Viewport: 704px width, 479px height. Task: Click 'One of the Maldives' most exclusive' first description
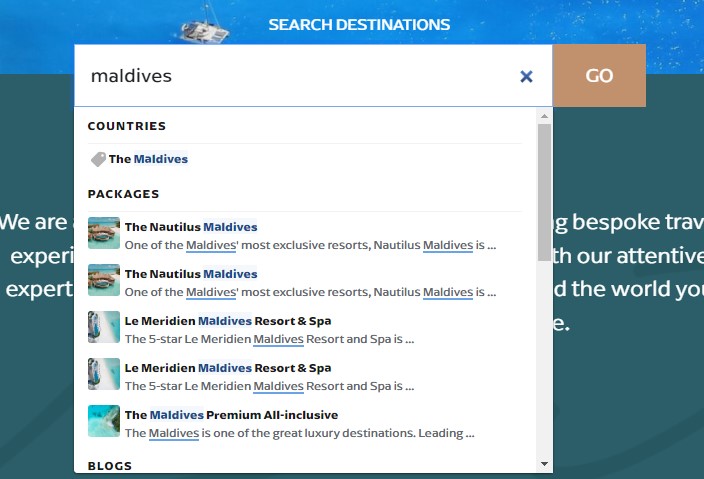310,245
